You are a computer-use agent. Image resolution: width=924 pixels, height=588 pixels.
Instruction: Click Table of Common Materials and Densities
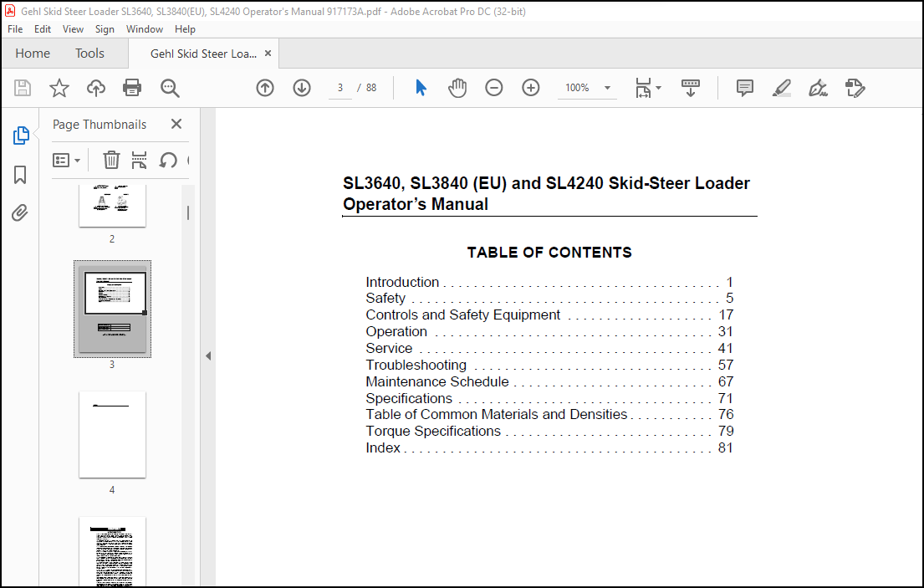[x=549, y=414]
